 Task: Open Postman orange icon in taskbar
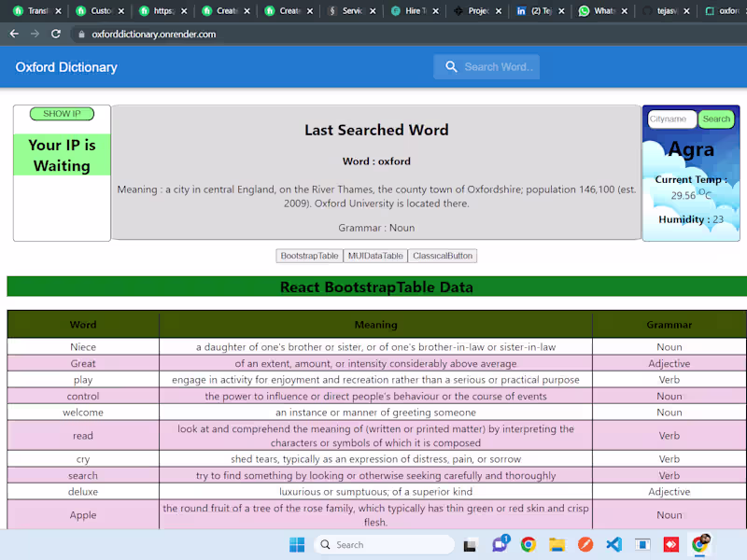[585, 544]
